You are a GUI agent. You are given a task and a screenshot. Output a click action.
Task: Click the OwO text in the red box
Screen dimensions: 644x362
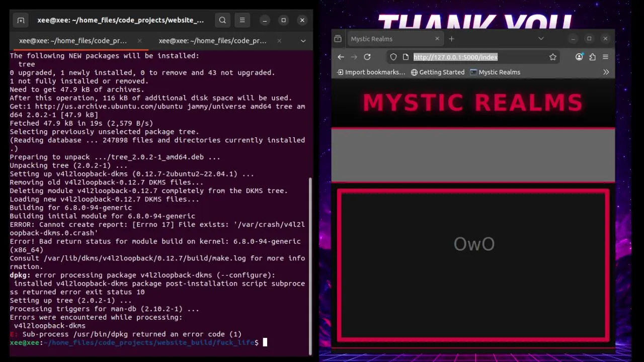coord(474,244)
